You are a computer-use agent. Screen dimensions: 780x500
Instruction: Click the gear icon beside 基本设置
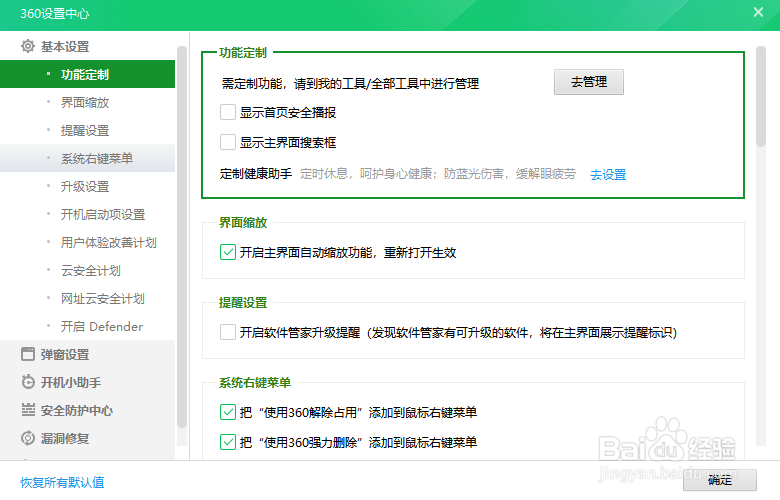pyautogui.click(x=28, y=46)
